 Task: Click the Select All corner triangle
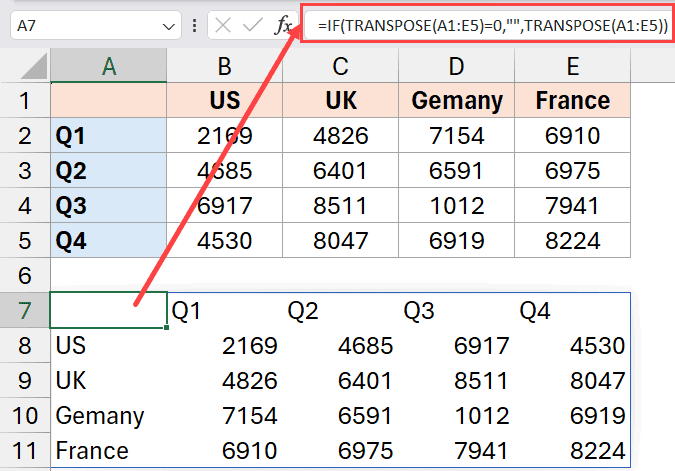coord(34,67)
